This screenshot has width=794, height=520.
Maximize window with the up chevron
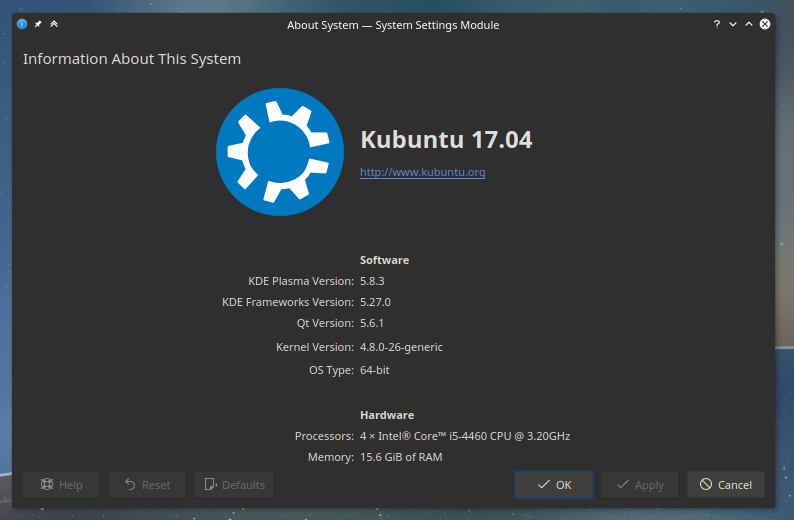coord(749,24)
